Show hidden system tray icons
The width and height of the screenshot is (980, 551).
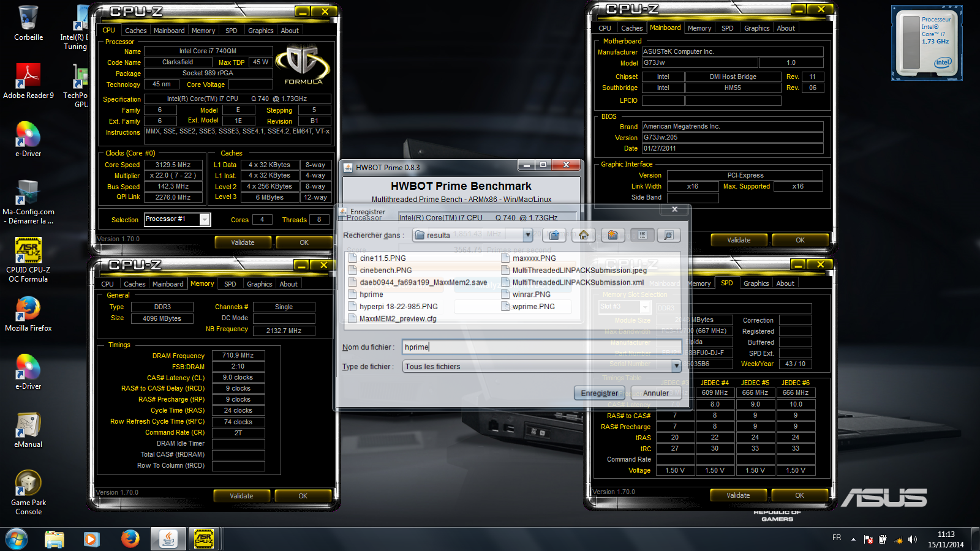coord(853,539)
